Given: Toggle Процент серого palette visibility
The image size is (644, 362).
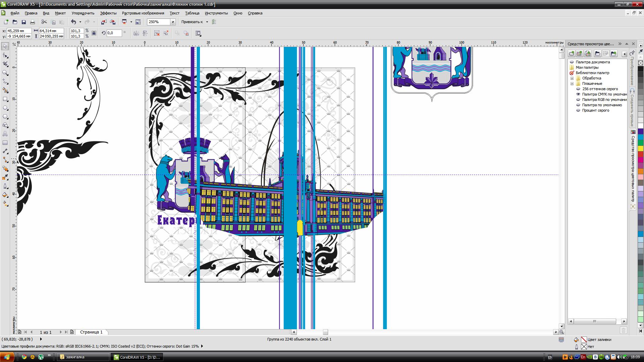Looking at the screenshot, I should (x=578, y=110).
